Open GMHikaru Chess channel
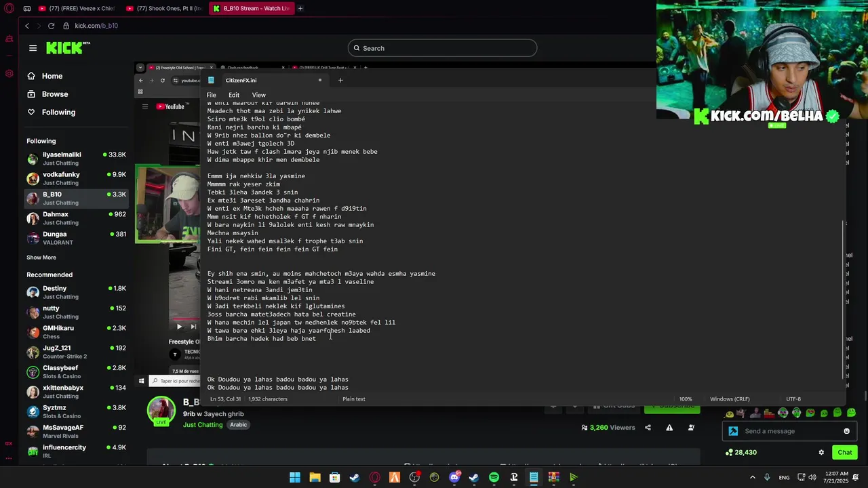 pos(76,332)
